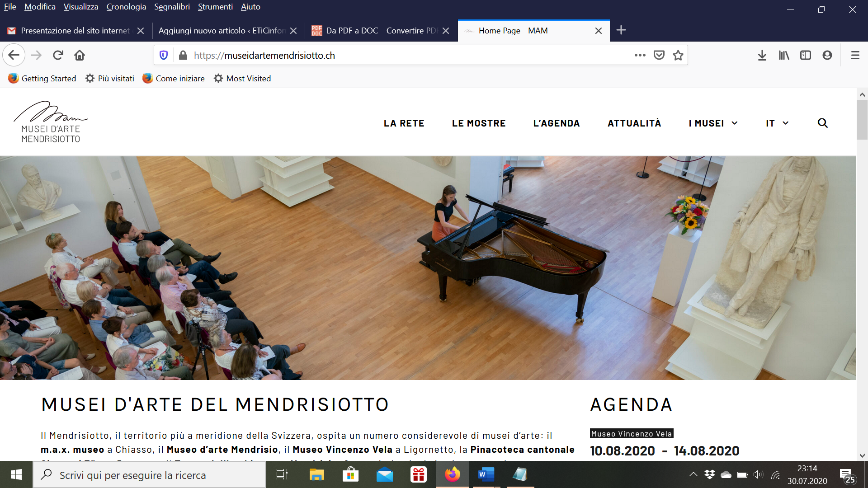Open Windows Start menu
Image resolution: width=868 pixels, height=488 pixels.
tap(16, 474)
